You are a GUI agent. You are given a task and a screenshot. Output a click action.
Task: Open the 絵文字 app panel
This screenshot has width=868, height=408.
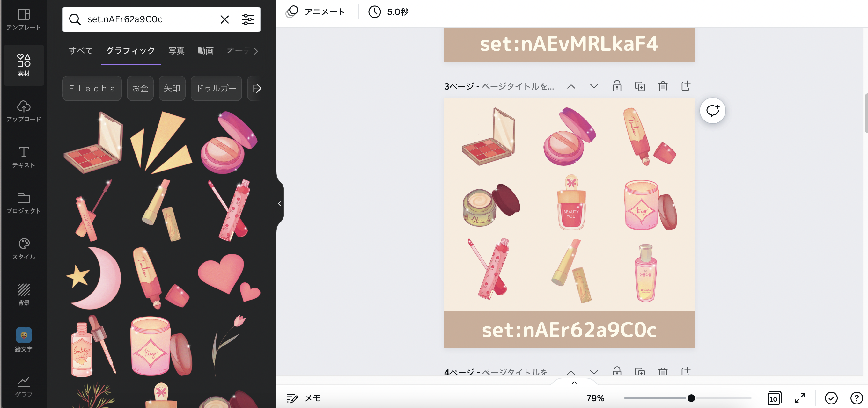pyautogui.click(x=24, y=340)
